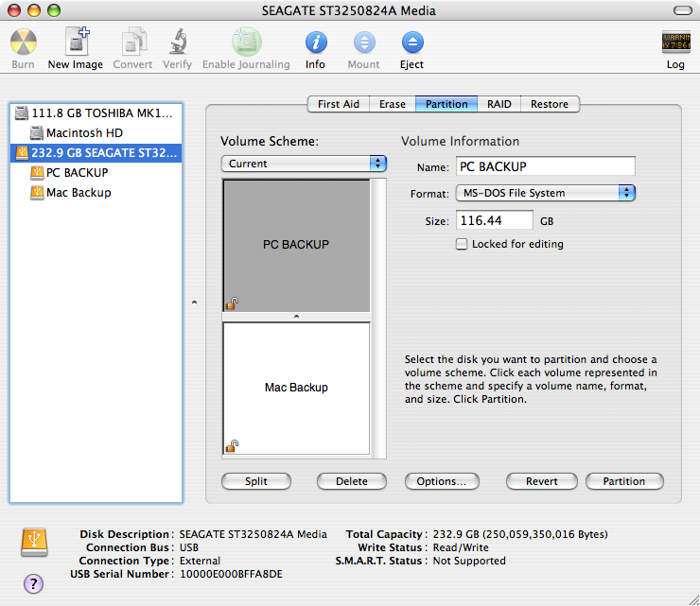
Task: Select PC BACKUP block in partition map
Action: tap(296, 246)
